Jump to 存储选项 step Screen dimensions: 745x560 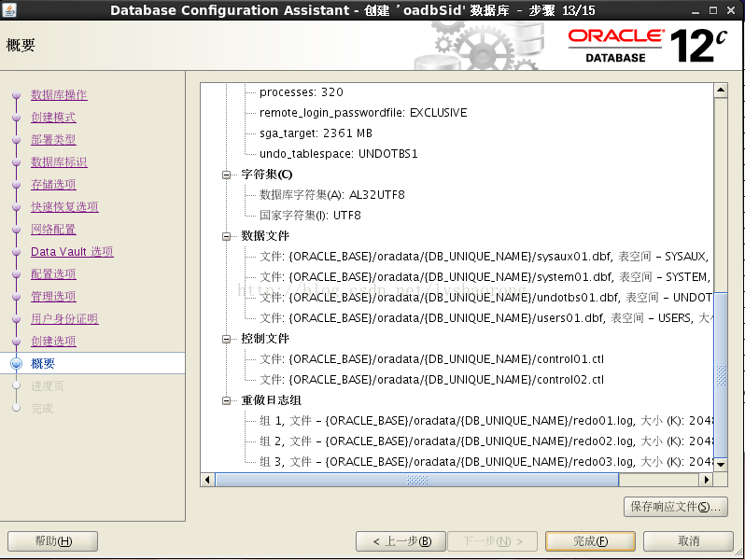coord(53,184)
